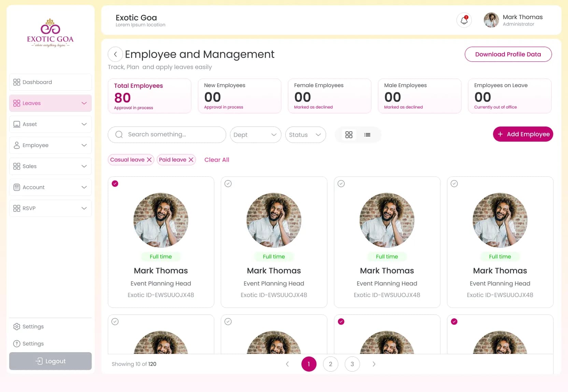Expand the Account menu chevron

point(84,187)
